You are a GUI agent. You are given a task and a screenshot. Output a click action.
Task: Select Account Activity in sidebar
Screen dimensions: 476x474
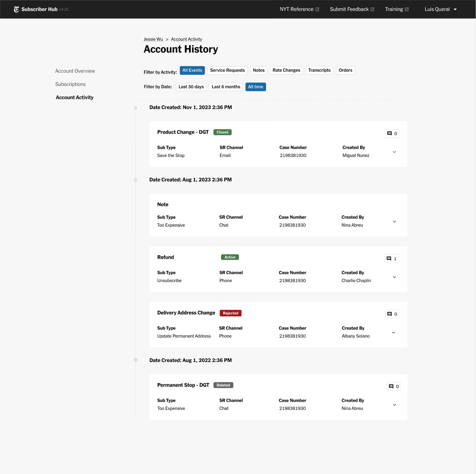[75, 97]
